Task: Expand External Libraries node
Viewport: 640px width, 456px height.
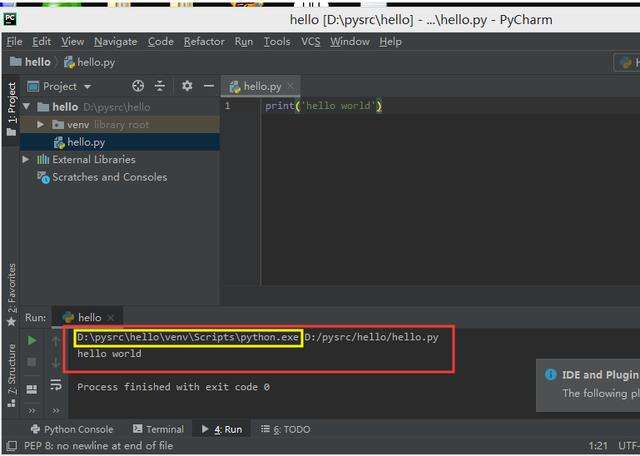Action: coord(26,159)
